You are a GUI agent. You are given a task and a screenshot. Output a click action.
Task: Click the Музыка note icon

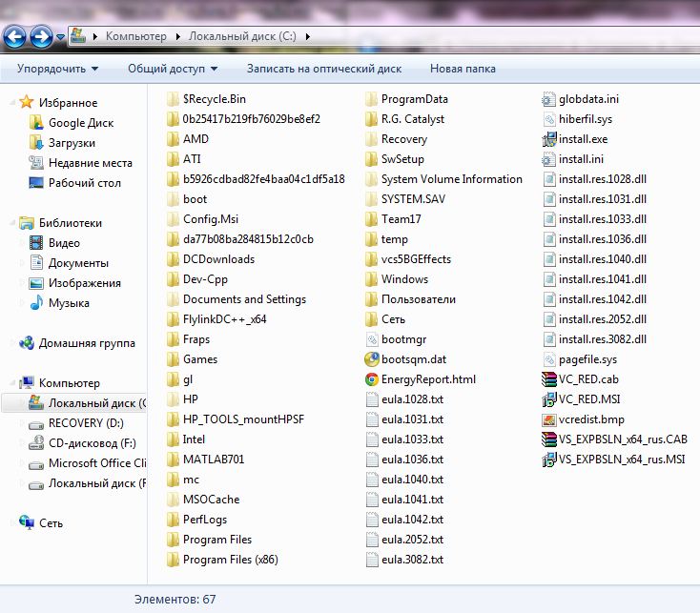[36, 302]
